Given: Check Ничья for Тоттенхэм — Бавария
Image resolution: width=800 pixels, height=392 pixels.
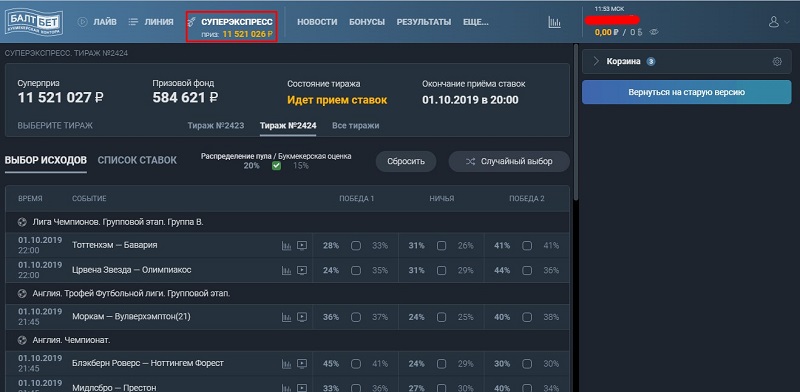Looking at the screenshot, I should [441, 246].
